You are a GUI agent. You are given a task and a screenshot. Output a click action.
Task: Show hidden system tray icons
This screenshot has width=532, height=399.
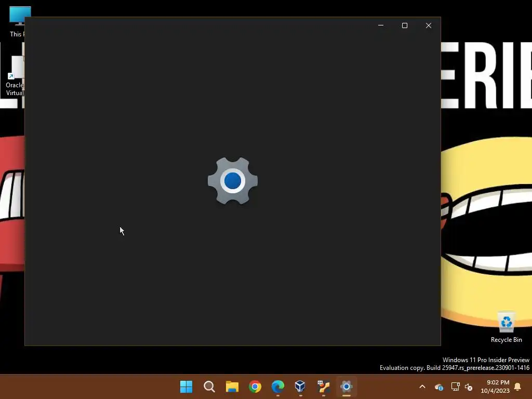[422, 387]
